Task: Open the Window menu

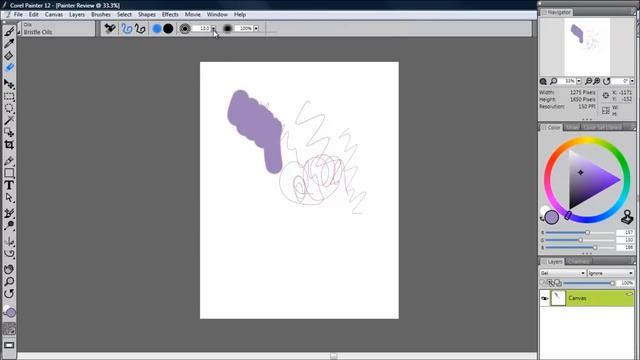Action: point(217,14)
